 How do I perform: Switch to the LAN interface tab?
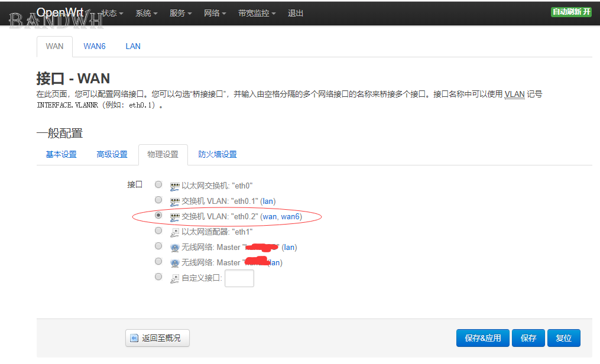(x=133, y=46)
